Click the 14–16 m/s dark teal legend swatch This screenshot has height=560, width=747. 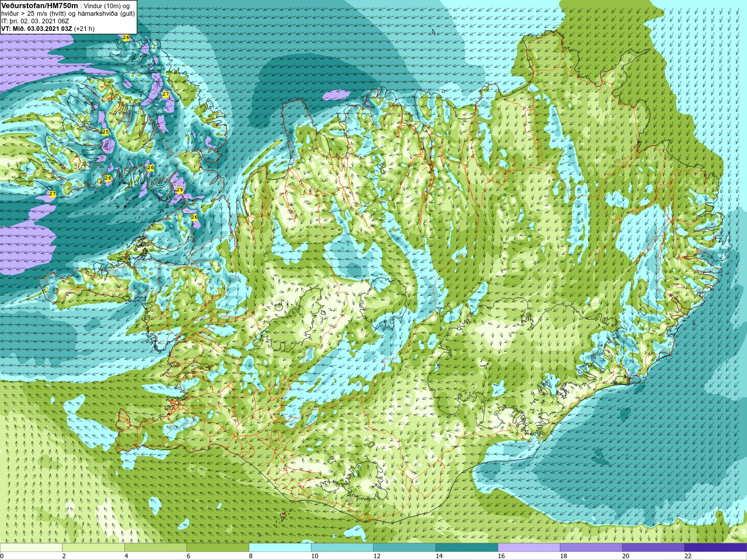click(467, 548)
